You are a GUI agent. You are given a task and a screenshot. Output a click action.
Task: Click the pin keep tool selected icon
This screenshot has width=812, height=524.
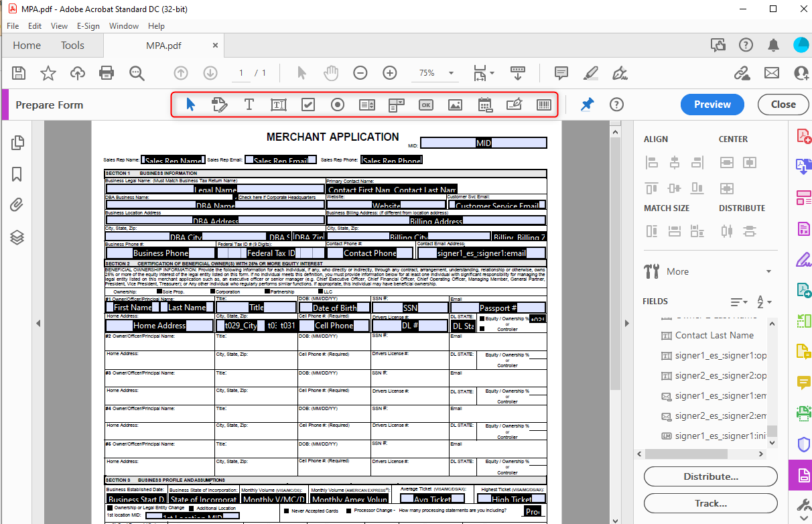(587, 105)
